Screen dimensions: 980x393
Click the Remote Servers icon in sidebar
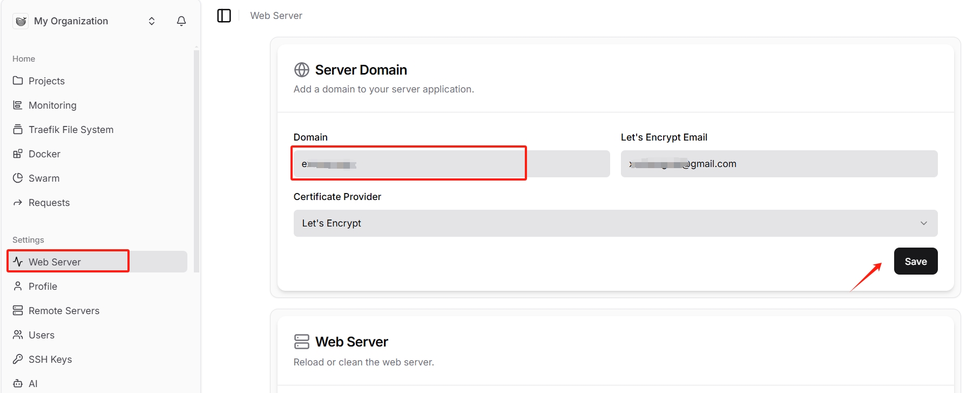point(18,310)
